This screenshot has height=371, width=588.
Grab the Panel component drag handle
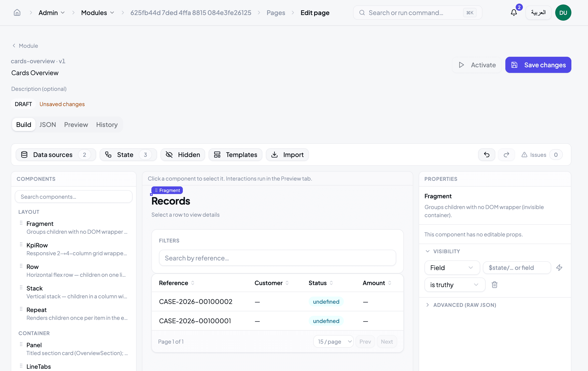pyautogui.click(x=21, y=344)
